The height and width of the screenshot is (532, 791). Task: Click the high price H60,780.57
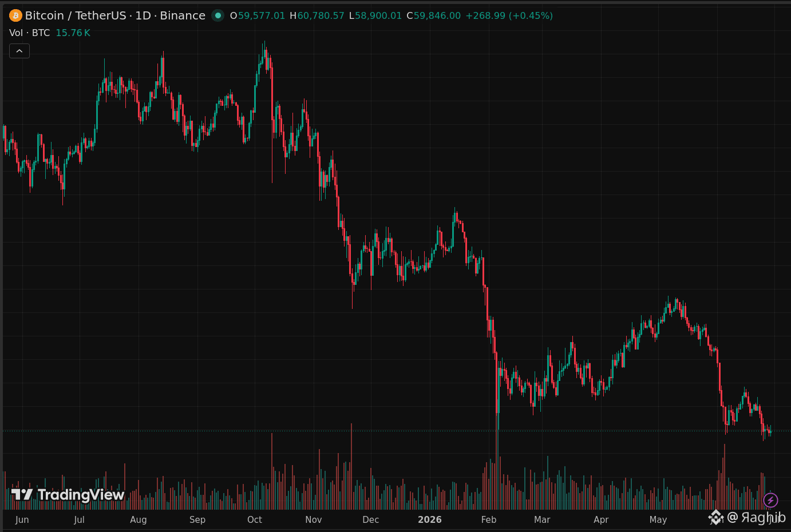pyautogui.click(x=317, y=15)
